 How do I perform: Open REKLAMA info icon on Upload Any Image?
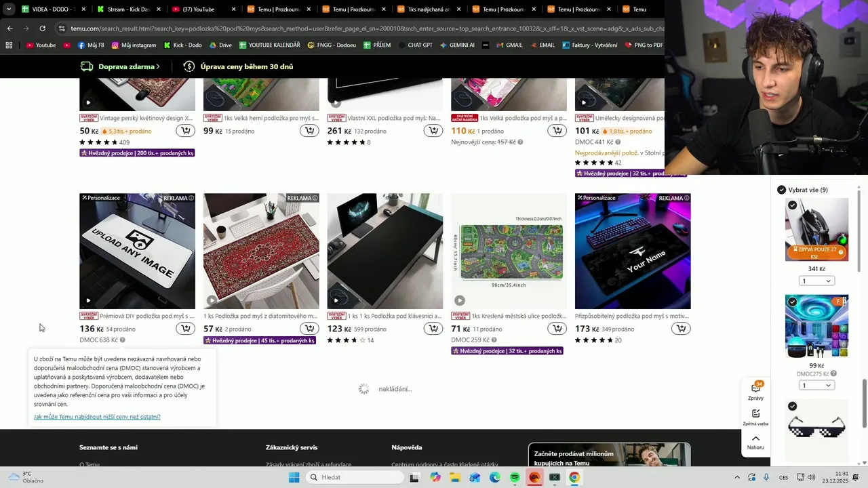[x=191, y=198]
